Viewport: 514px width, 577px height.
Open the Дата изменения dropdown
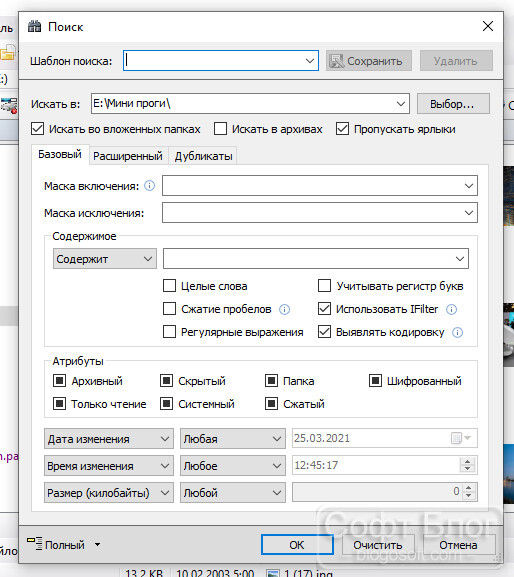[109, 439]
